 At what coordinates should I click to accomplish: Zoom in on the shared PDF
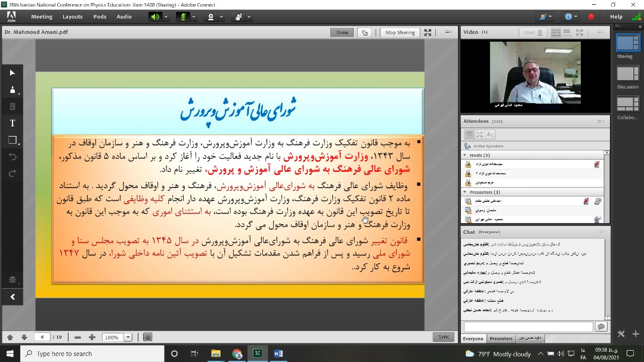pyautogui.click(x=92, y=337)
